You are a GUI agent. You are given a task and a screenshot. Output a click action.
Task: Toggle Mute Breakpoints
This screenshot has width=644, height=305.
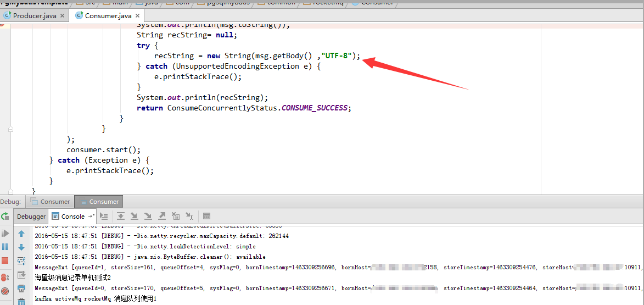[5, 291]
